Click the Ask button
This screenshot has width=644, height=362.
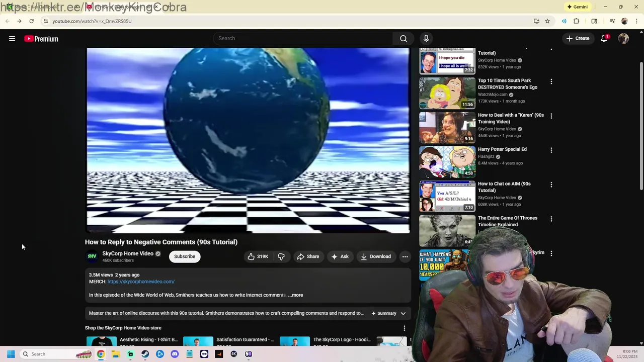(x=340, y=256)
